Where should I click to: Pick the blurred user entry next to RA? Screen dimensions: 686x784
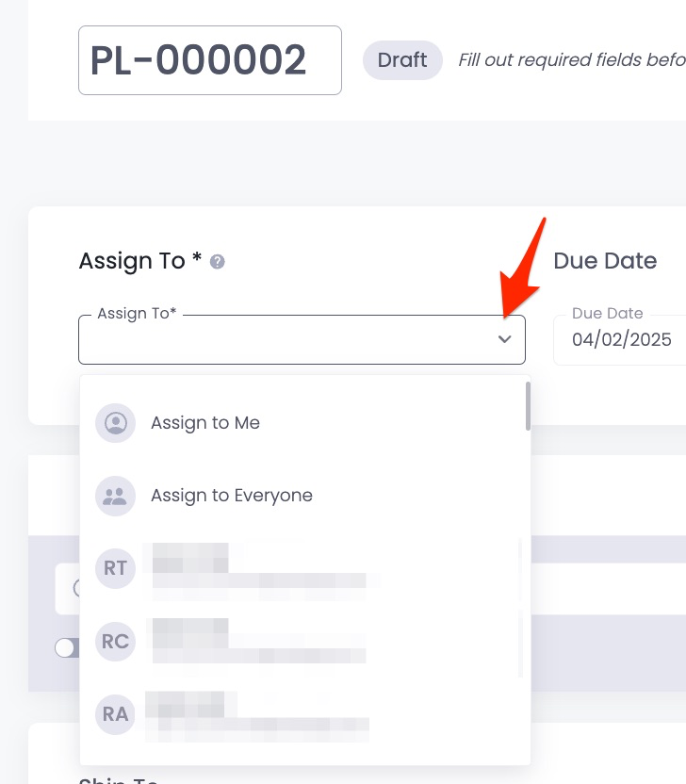click(254, 714)
